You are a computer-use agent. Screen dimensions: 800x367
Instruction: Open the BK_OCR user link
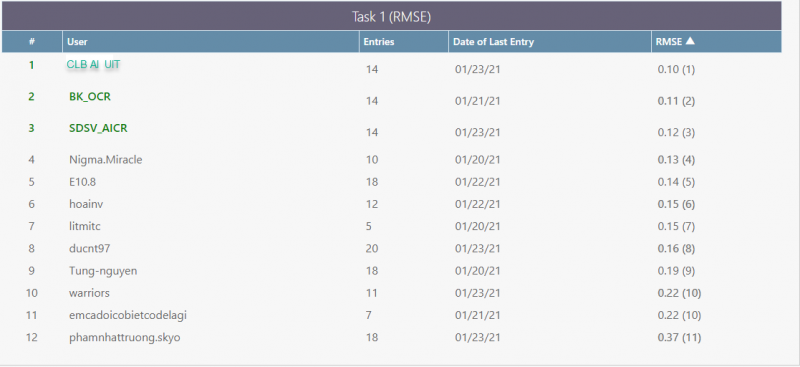(90, 96)
